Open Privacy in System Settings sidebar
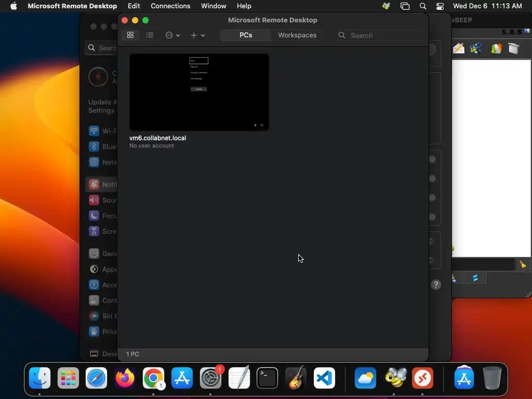Image resolution: width=532 pixels, height=399 pixels. [x=102, y=331]
